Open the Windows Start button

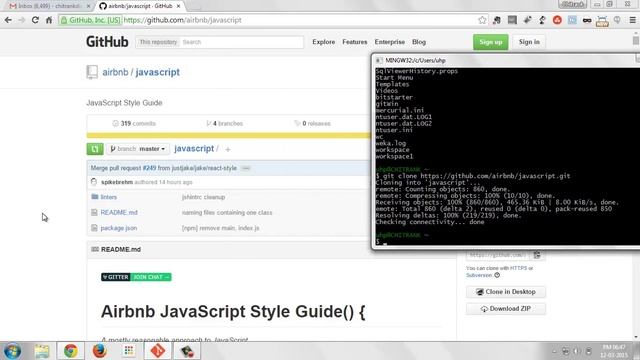point(12,351)
